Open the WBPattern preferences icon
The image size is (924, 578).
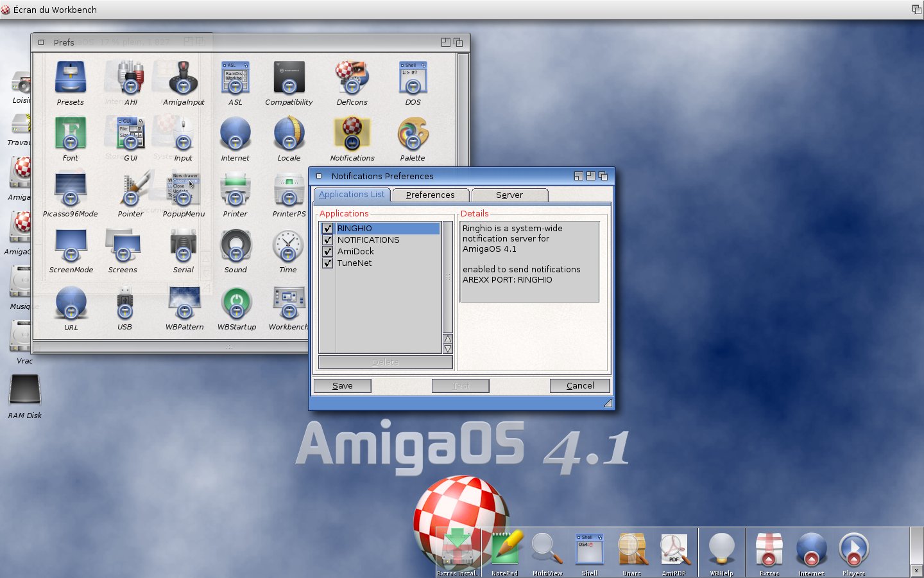coord(184,302)
